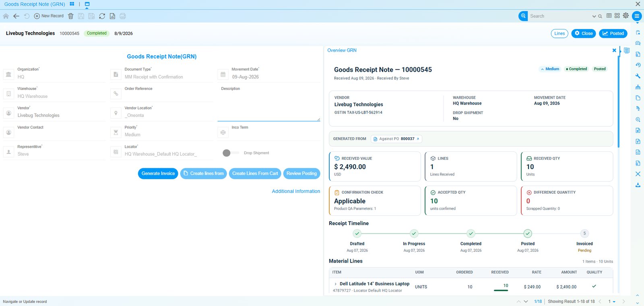Click the trash delete icon
The height and width of the screenshot is (306, 644).
pyautogui.click(x=71, y=16)
